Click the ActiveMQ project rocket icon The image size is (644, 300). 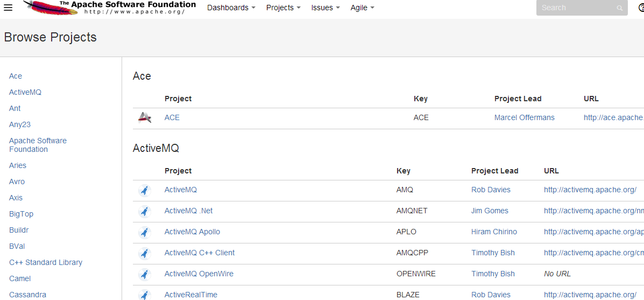point(145,190)
